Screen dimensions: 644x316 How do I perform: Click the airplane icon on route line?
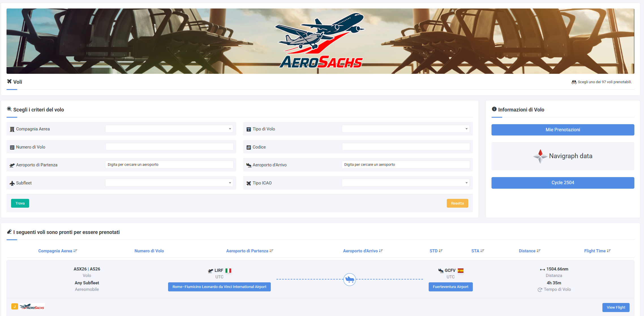pos(349,280)
